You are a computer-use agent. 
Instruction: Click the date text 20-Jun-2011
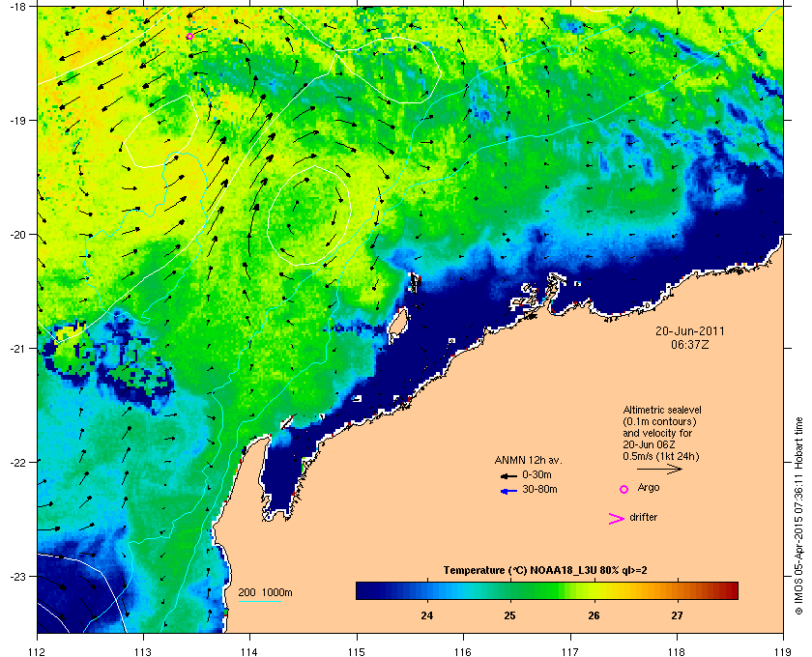(x=690, y=331)
